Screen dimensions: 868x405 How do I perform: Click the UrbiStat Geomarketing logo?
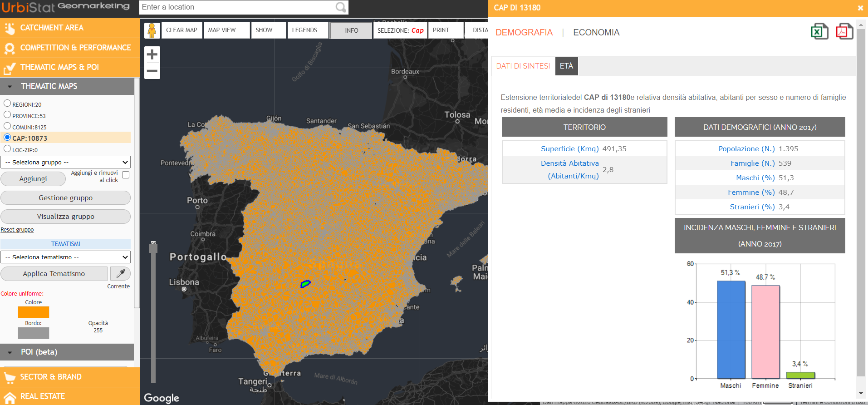(66, 7)
